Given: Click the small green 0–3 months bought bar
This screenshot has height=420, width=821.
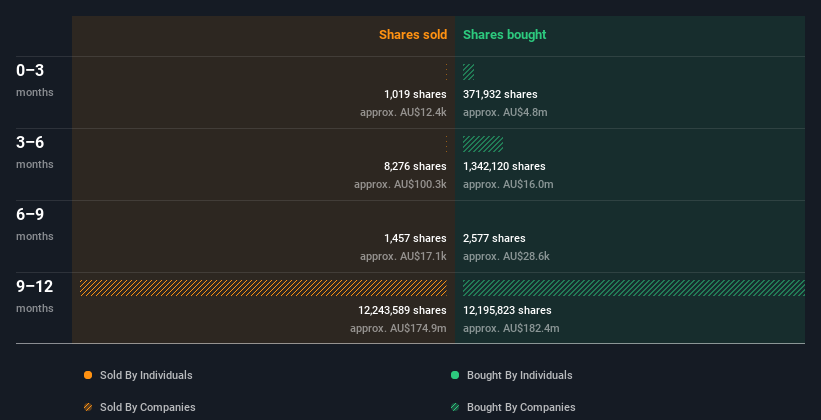Looking at the screenshot, I should (x=469, y=72).
